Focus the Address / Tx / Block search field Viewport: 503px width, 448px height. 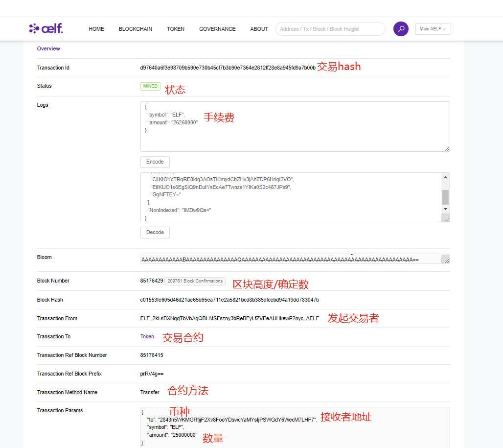[x=330, y=29]
